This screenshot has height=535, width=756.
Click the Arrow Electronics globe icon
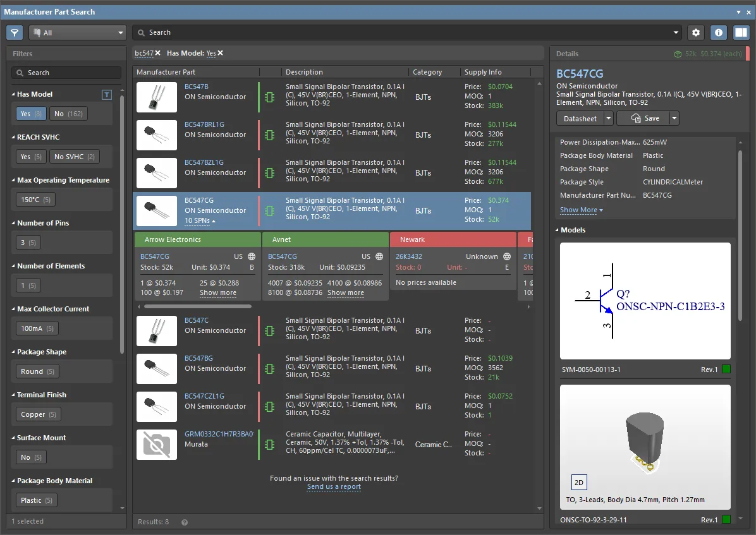tap(252, 256)
